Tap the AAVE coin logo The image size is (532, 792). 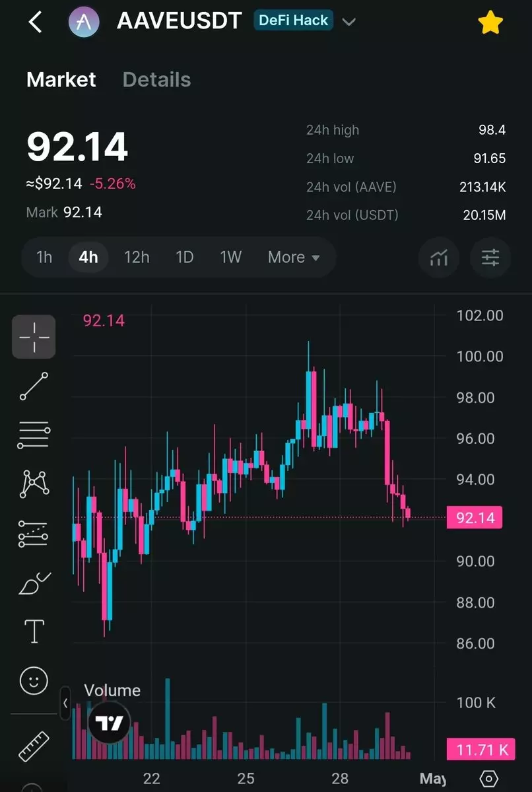(x=83, y=22)
